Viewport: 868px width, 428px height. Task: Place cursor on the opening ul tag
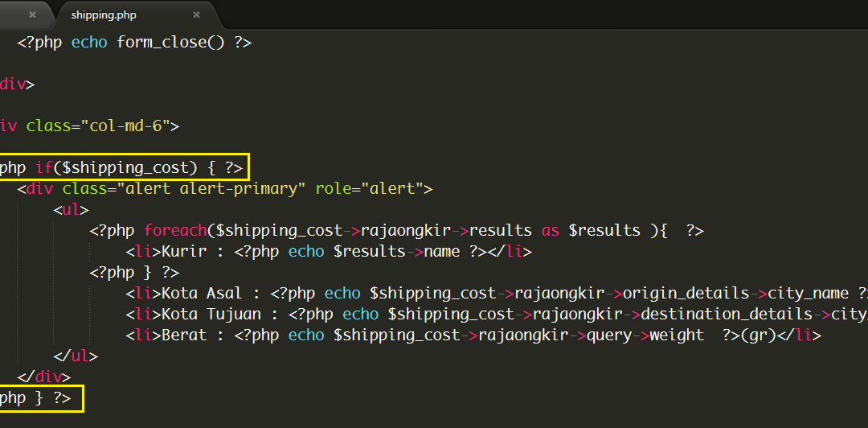pyautogui.click(x=71, y=210)
